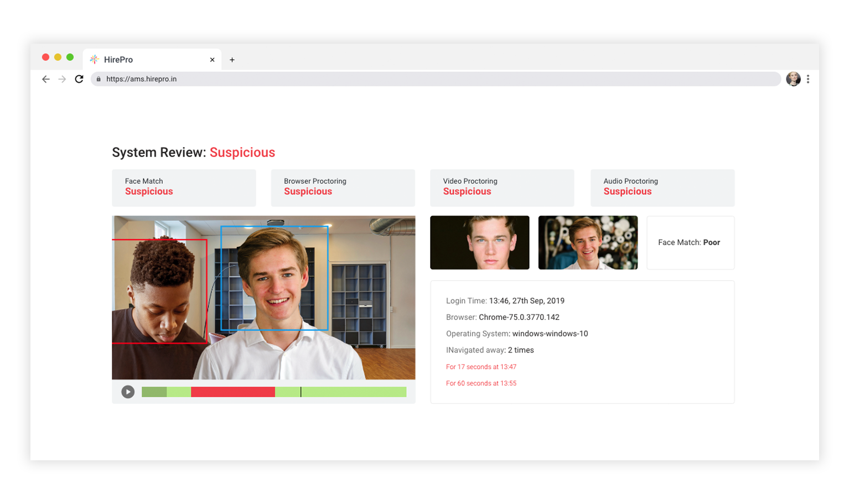Screen dimensions: 849x504
Task: Click the red segment of the video progress bar
Action: point(232,392)
